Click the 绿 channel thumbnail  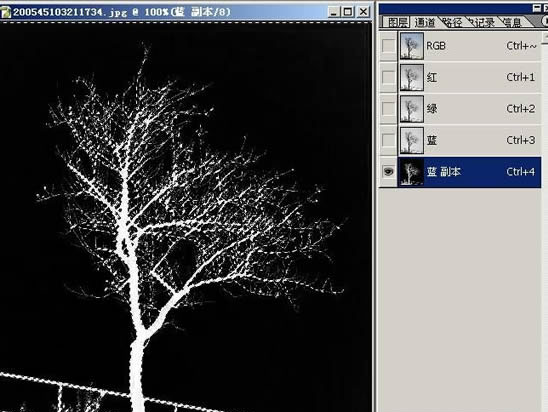point(412,109)
